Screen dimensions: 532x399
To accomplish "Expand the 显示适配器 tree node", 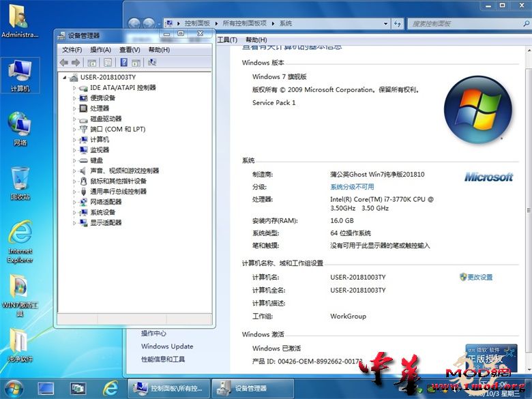I will click(74, 223).
